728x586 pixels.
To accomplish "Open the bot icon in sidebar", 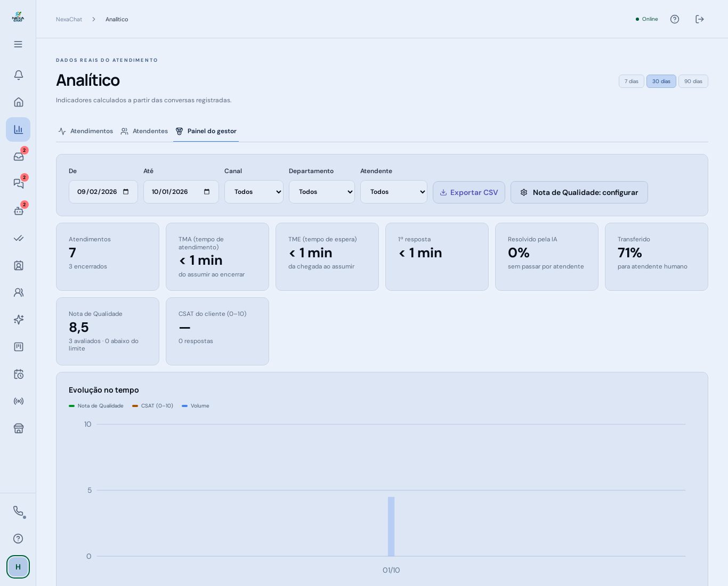I will [x=18, y=211].
